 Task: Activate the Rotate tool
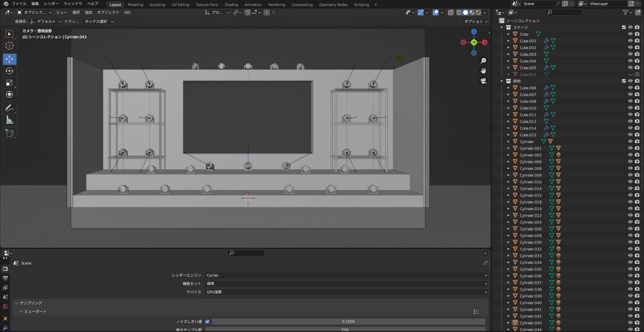pyautogui.click(x=10, y=71)
